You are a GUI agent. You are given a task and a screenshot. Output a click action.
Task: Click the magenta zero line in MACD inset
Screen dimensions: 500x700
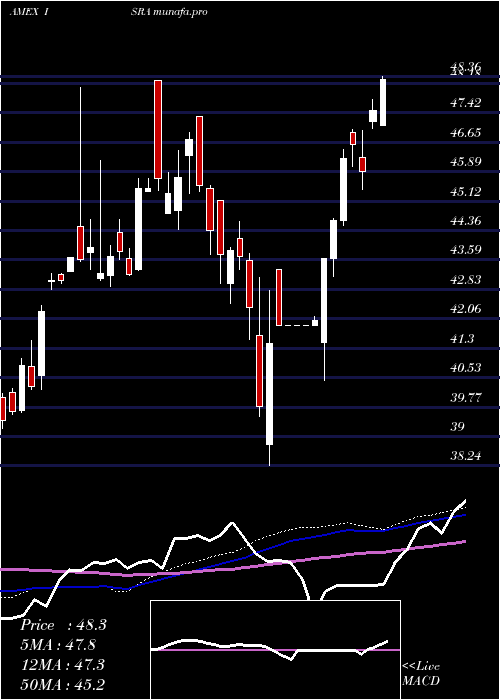pos(275,650)
